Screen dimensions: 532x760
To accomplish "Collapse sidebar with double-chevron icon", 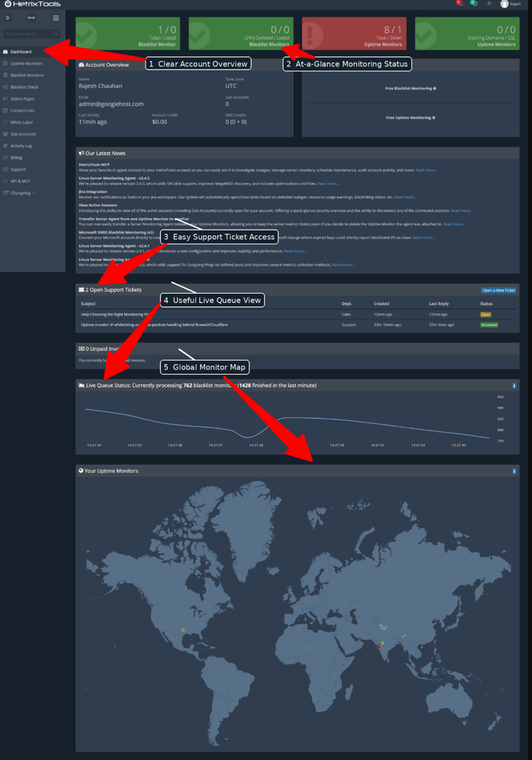I will [x=7, y=18].
